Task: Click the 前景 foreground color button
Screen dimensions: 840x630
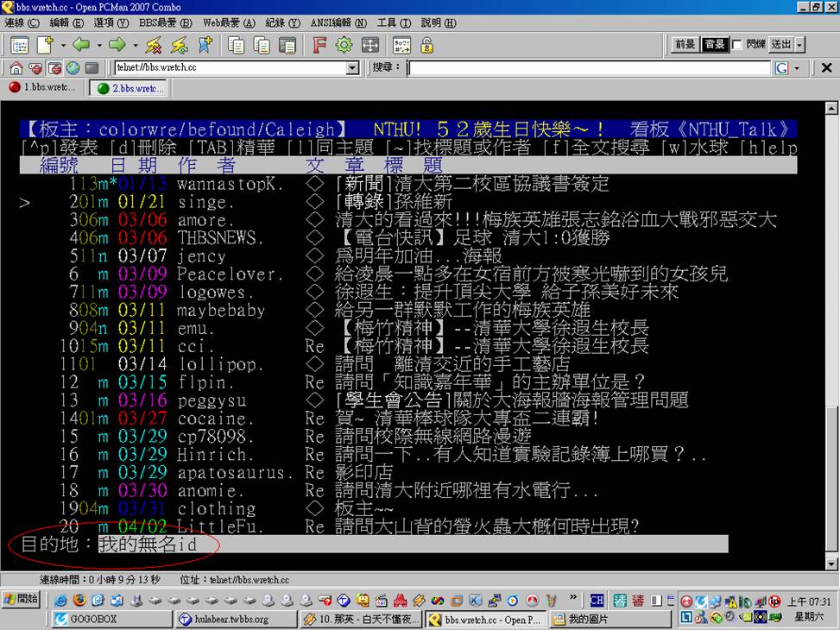Action: 685,45
